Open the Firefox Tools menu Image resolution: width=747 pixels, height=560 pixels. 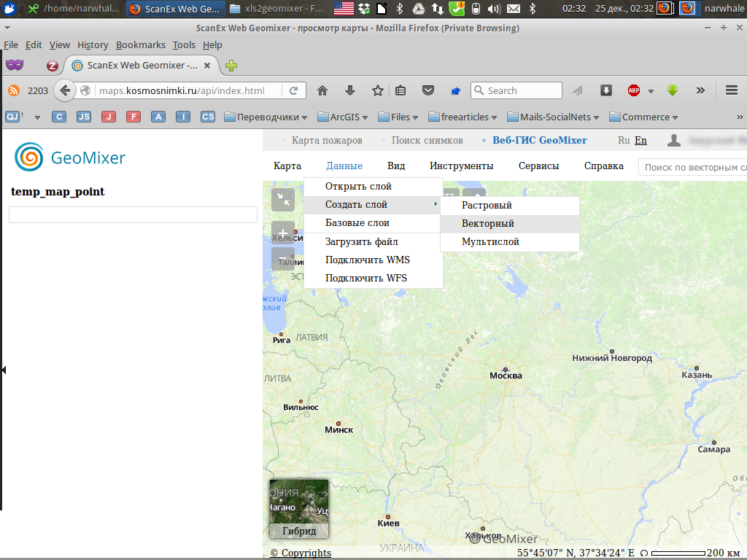click(x=184, y=44)
